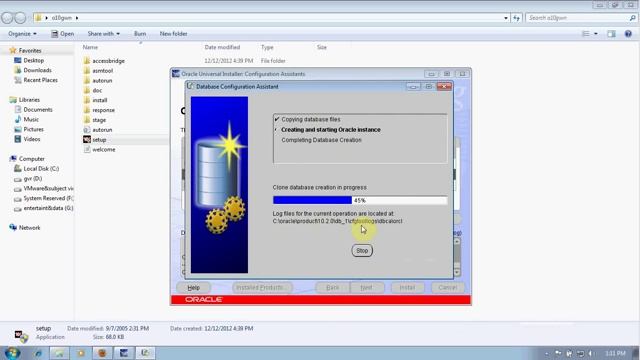Sort by the Type column header
Screen dimensions: 640x360
[267, 47]
